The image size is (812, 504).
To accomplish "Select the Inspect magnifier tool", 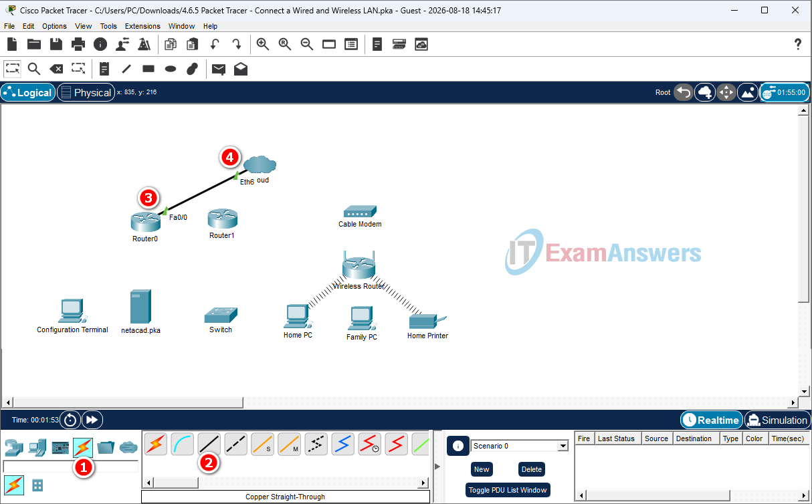I will (x=34, y=68).
